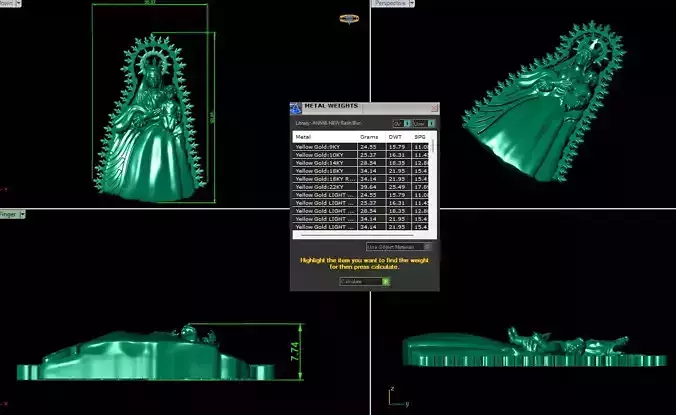Select the Yellow Gold:9KY row
The width and height of the screenshot is (676, 415).
point(360,147)
